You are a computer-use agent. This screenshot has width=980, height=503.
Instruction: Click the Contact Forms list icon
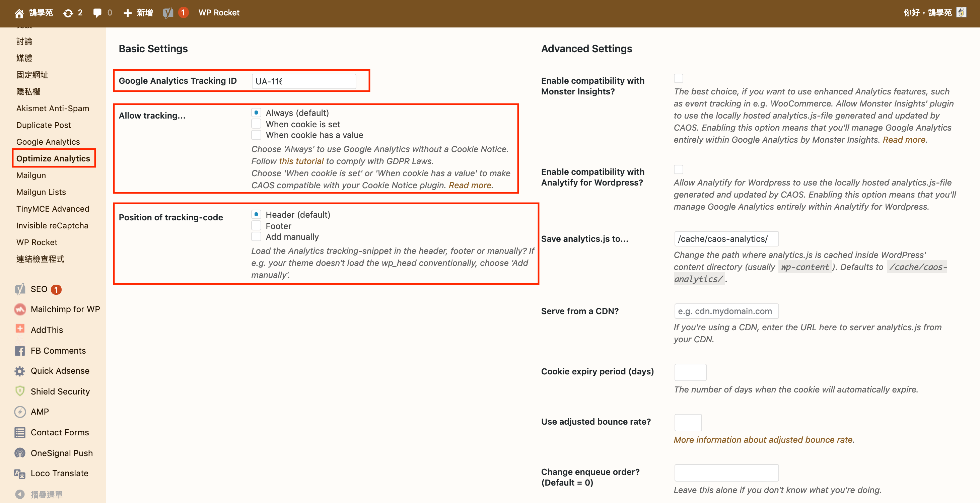[20, 433]
